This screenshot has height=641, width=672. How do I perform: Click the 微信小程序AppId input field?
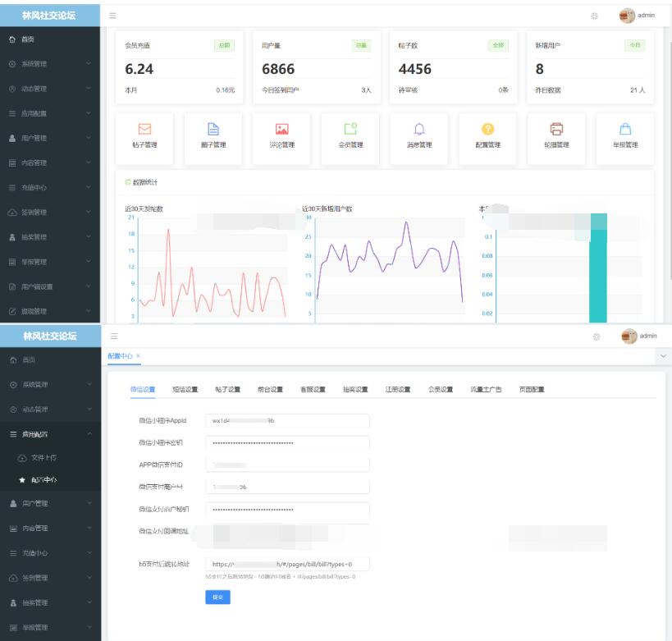click(287, 420)
